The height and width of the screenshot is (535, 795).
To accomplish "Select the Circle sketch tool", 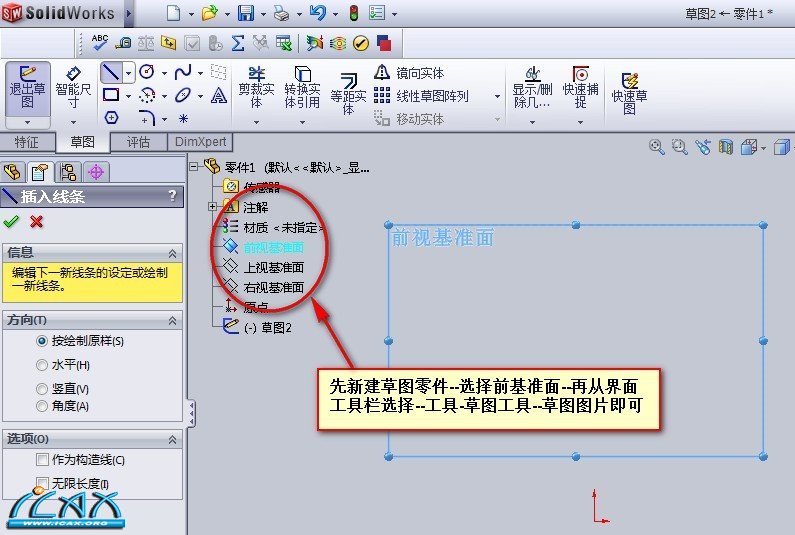I will click(147, 72).
